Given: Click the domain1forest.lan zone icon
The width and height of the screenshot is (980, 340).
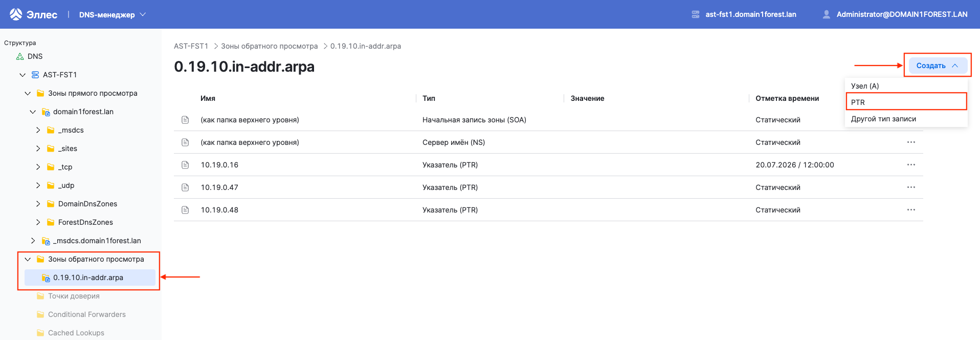Looking at the screenshot, I should (46, 112).
